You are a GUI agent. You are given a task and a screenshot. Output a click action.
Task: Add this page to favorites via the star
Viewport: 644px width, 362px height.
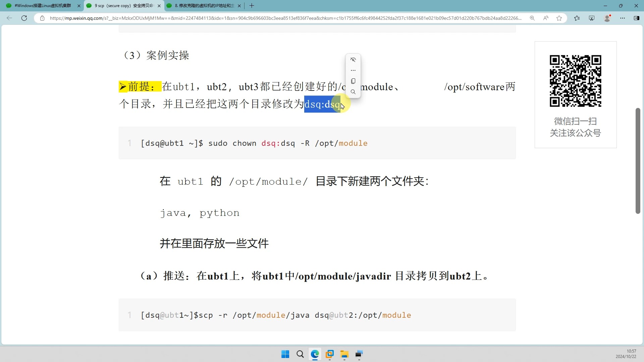pyautogui.click(x=559, y=18)
